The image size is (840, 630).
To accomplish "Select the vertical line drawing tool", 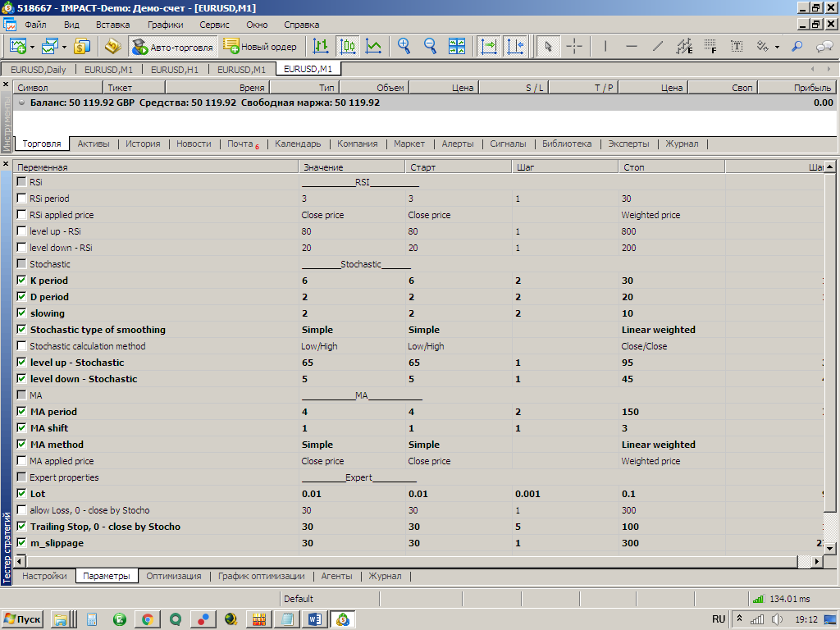I will pyautogui.click(x=605, y=47).
